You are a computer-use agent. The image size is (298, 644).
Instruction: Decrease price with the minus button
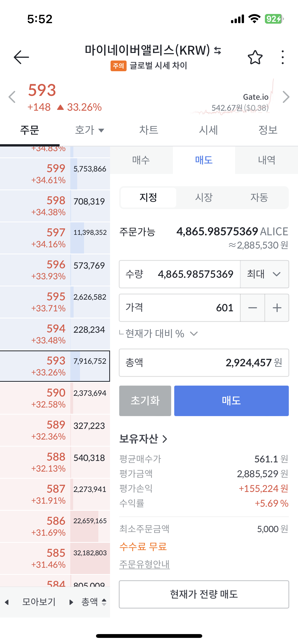(252, 308)
